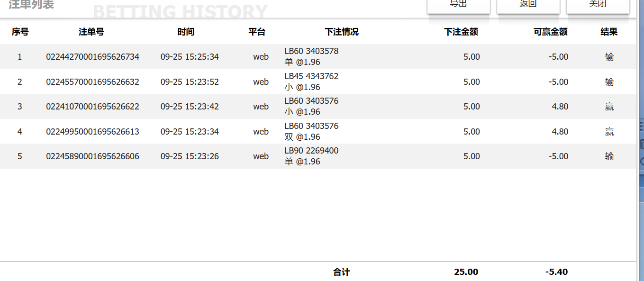The image size is (644, 281).
Task: Click the 下注情况 column header
Action: click(341, 32)
